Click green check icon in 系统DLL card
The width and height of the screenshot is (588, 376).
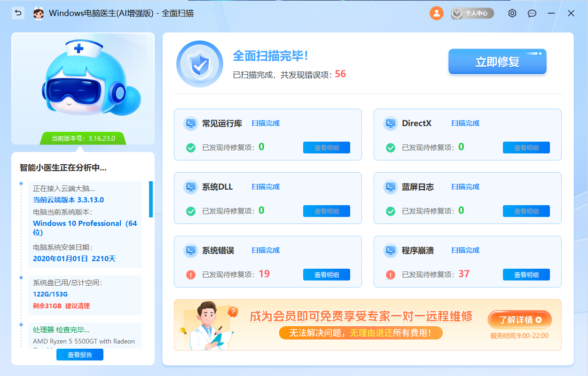click(191, 211)
